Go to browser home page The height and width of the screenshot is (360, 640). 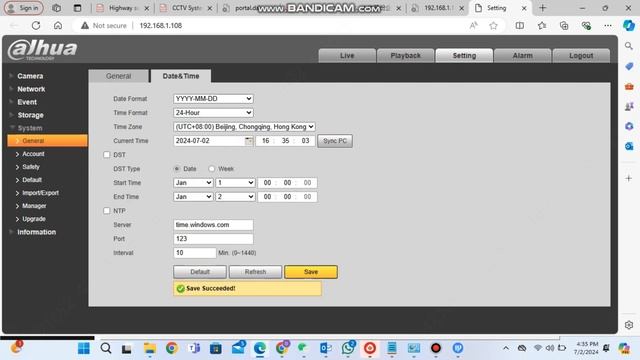pyautogui.click(x=58, y=25)
